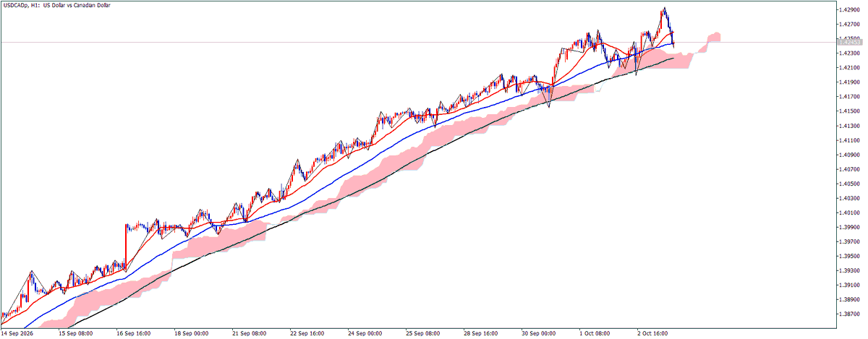Click the 1.39100 price axis label
Image resolution: width=868 pixels, height=339 pixels.
coord(848,285)
